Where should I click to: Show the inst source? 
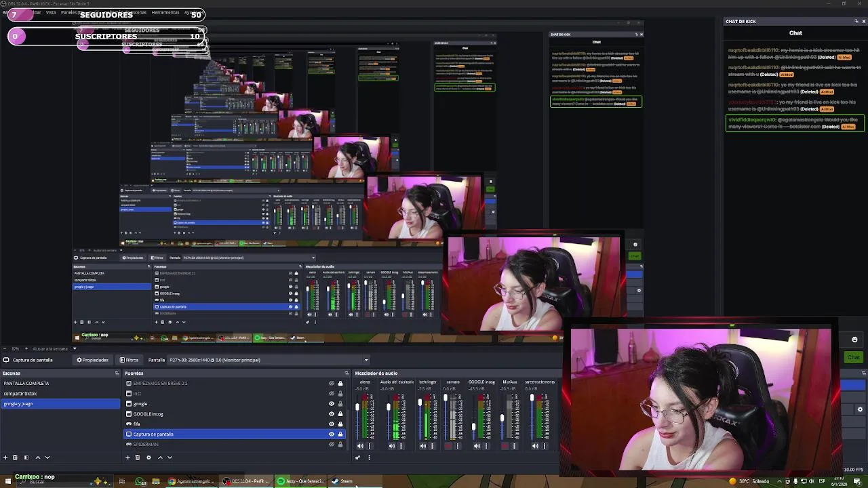point(332,394)
